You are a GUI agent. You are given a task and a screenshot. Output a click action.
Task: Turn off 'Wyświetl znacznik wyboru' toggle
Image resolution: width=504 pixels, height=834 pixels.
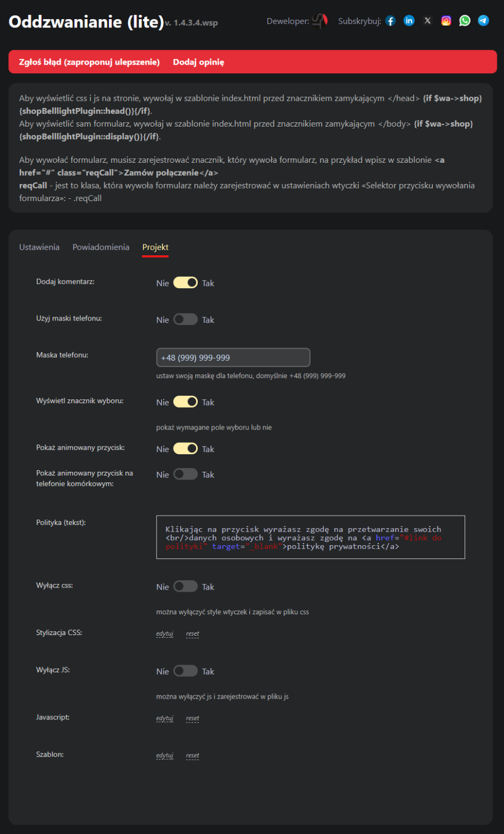pyautogui.click(x=185, y=402)
